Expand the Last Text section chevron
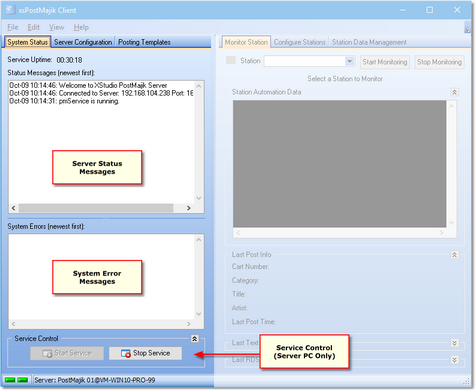The width and height of the screenshot is (476, 391). (x=454, y=343)
